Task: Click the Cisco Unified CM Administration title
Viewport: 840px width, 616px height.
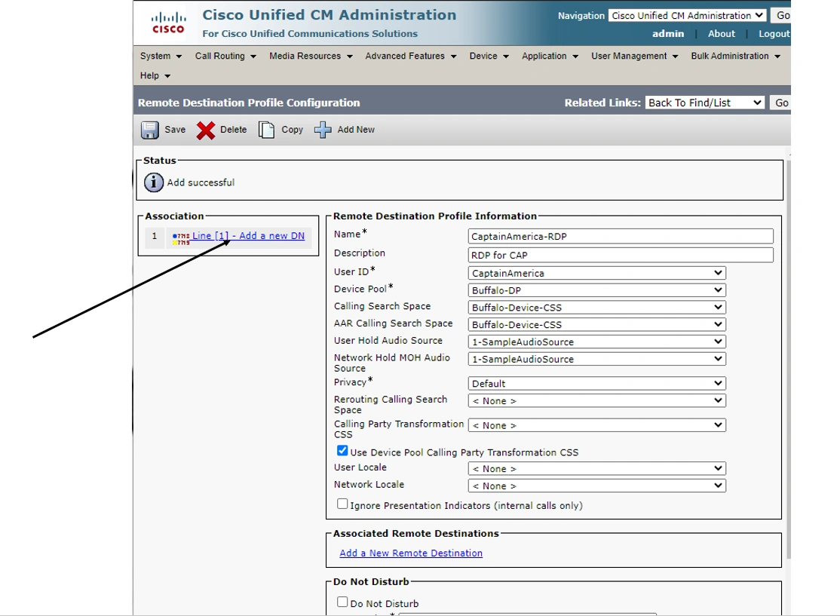Action: (330, 15)
